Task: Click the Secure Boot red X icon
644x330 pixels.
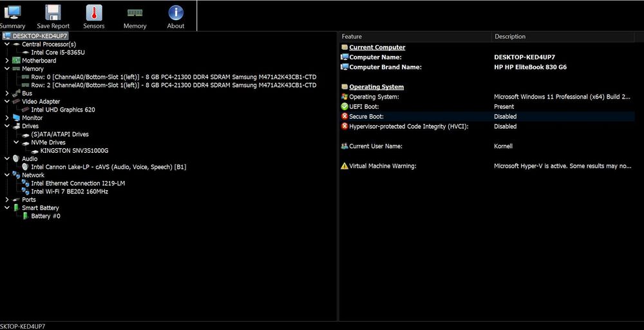Action: [x=345, y=116]
